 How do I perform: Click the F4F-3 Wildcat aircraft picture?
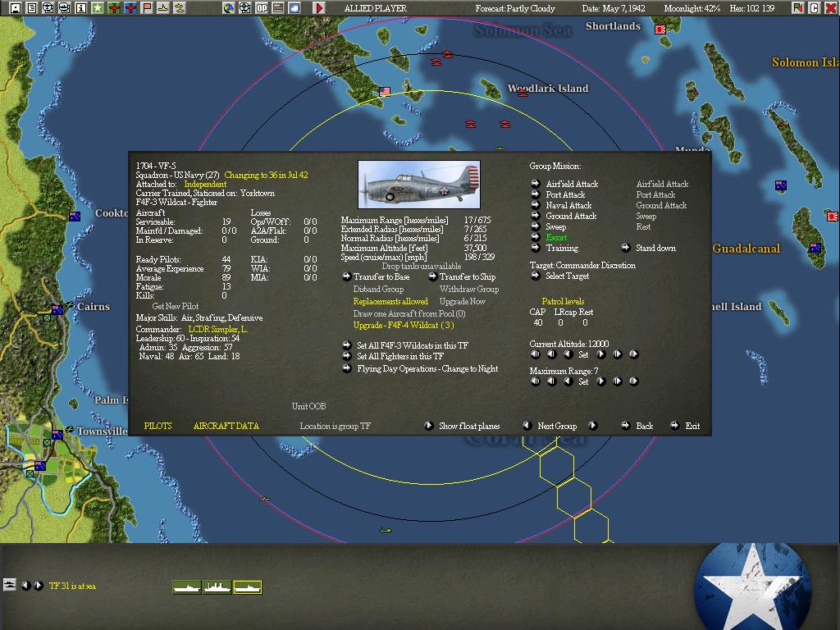(x=419, y=185)
